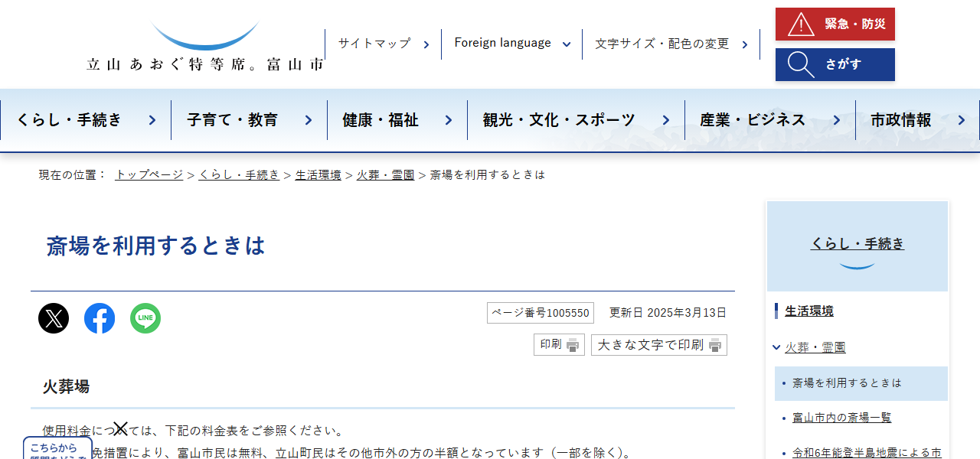Image resolution: width=980 pixels, height=459 pixels.
Task: Highlight the 斎場を利用するときは sidebar entry
Action: pyautogui.click(x=848, y=382)
